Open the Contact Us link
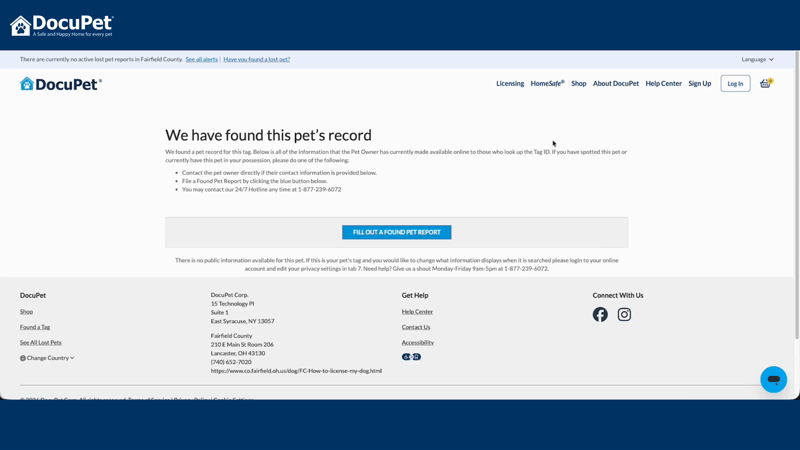The image size is (800, 450). [416, 327]
